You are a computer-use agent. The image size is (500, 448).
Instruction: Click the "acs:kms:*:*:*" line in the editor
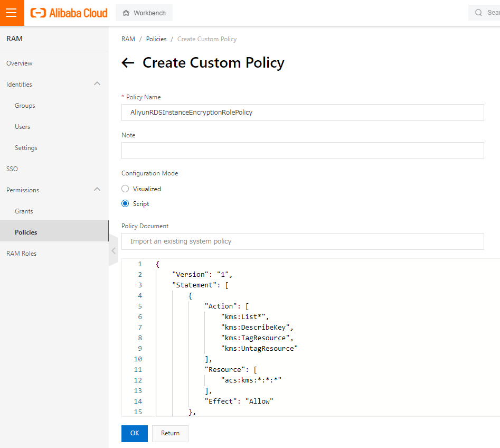pyautogui.click(x=251, y=380)
